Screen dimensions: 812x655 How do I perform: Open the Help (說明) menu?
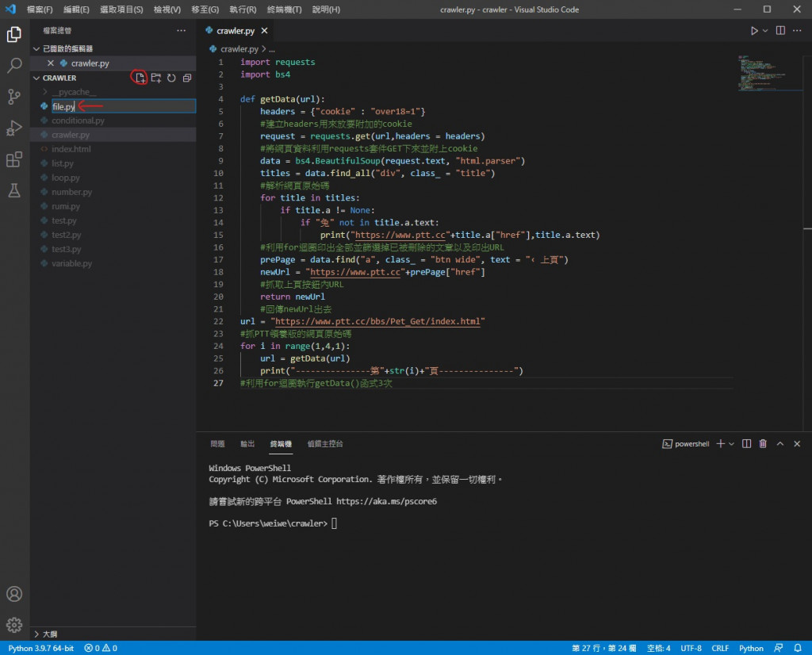[x=326, y=10]
